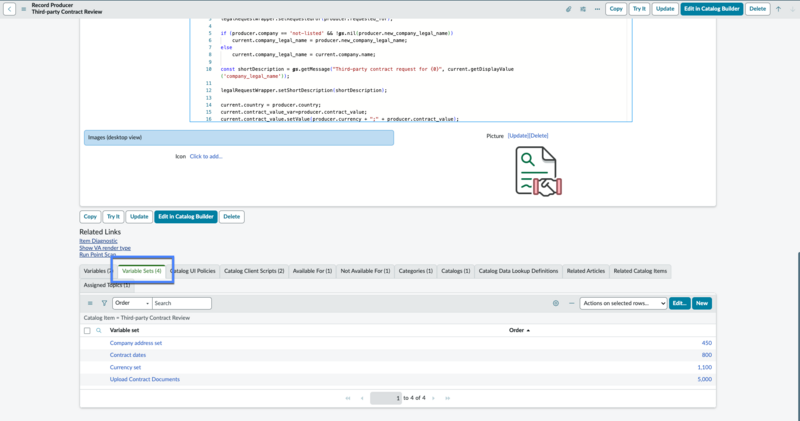
Task: Click the contract review picture thumbnail
Action: (539, 171)
